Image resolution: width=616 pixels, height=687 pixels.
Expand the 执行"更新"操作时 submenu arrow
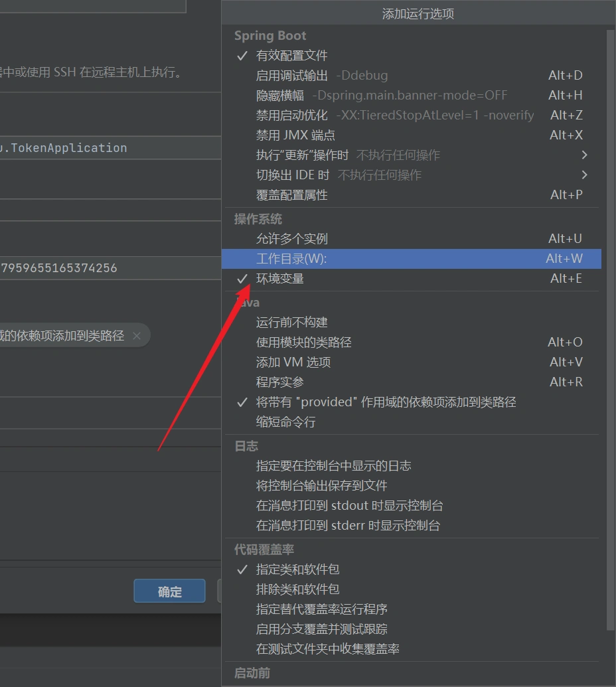584,155
